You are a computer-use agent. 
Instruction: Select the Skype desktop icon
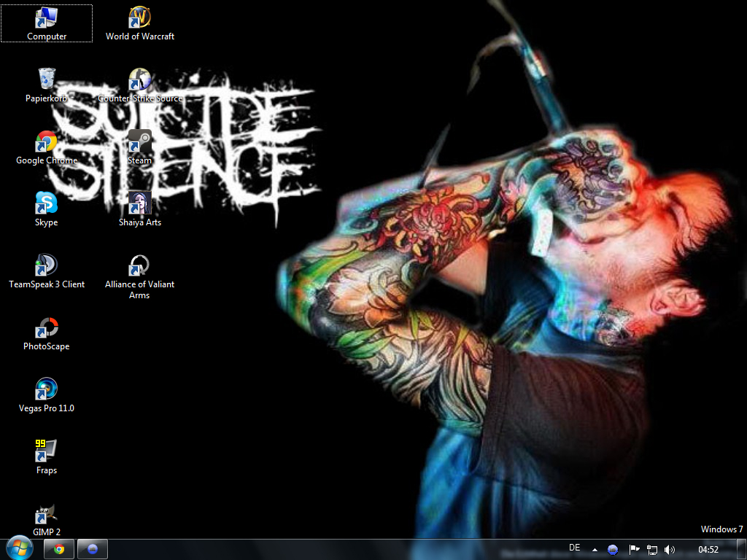coord(46,209)
